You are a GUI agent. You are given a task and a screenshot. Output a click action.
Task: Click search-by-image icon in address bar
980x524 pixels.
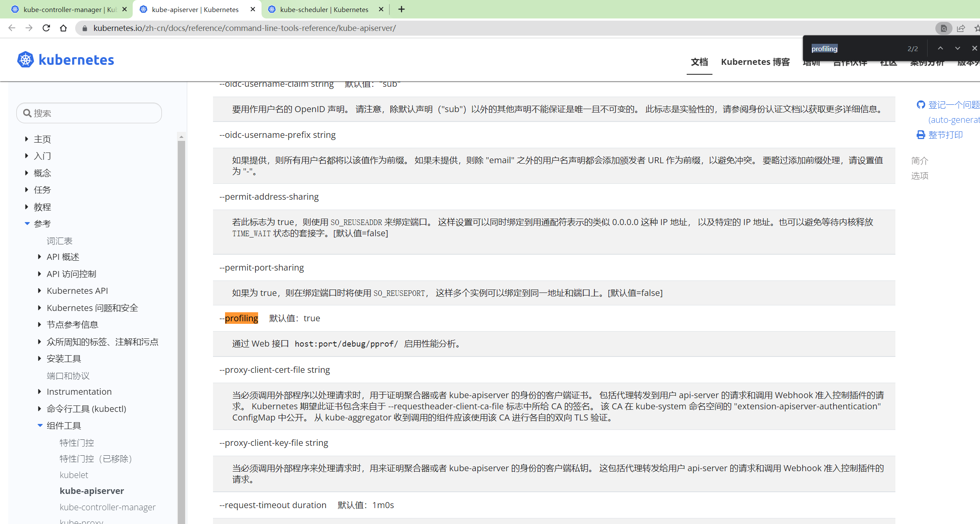click(x=944, y=28)
